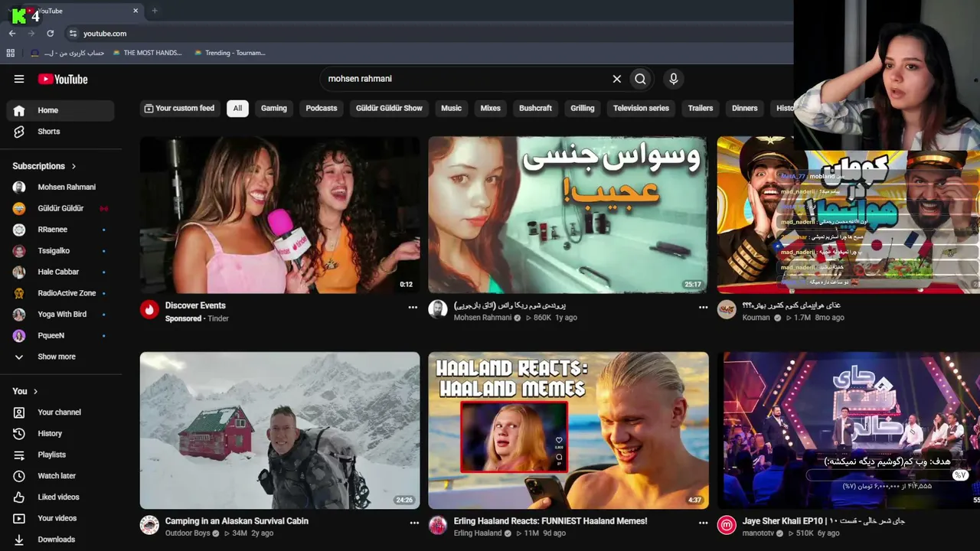Open the browser apps grid icon in bookmarks bar
This screenshot has height=551, width=980.
coord(11,53)
